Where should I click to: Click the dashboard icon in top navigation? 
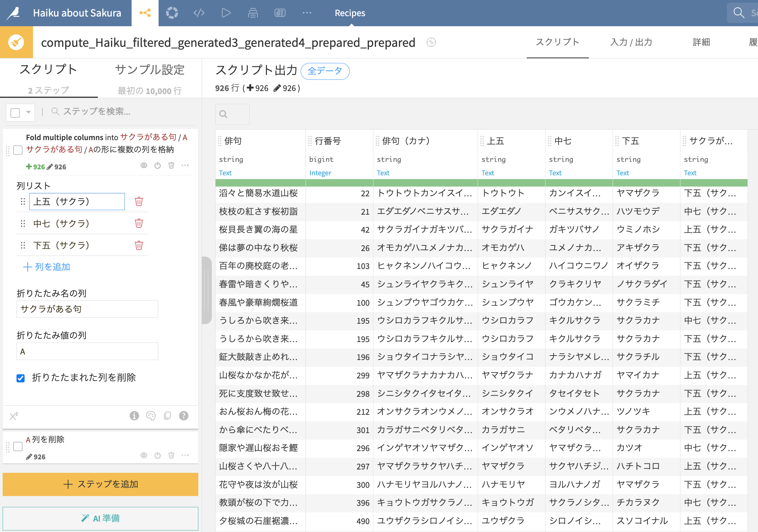point(280,13)
